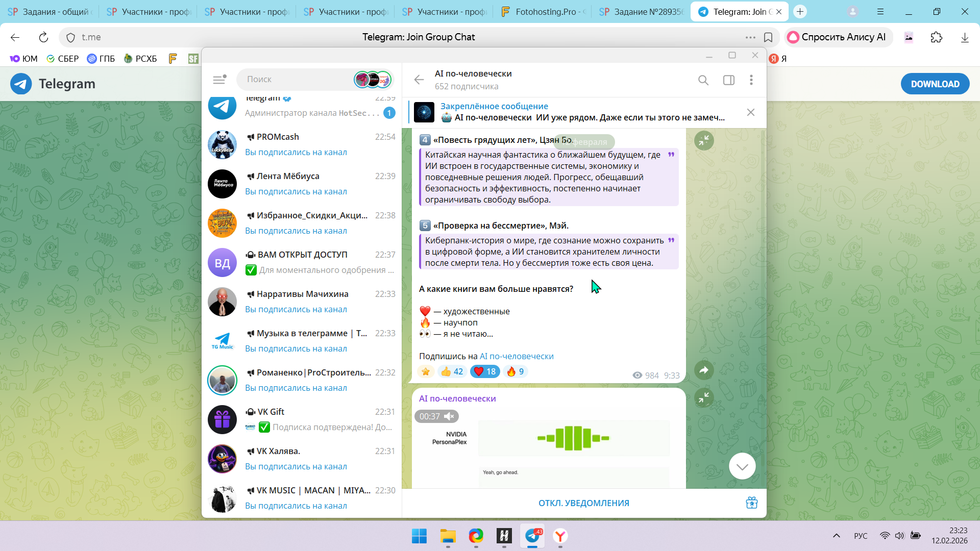Search within the channel via magnifier icon
Viewport: 980px width, 551px height.
pos(703,80)
